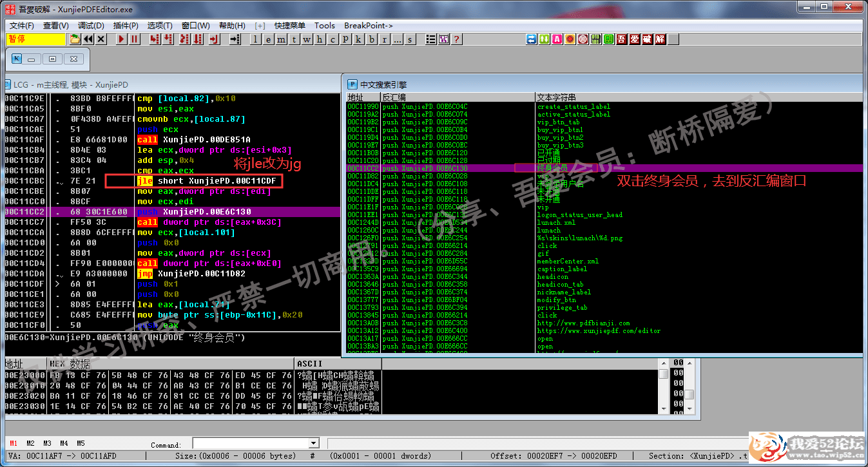This screenshot has width=868, height=467.
Task: Open Source window with the s button
Action: coord(410,39)
